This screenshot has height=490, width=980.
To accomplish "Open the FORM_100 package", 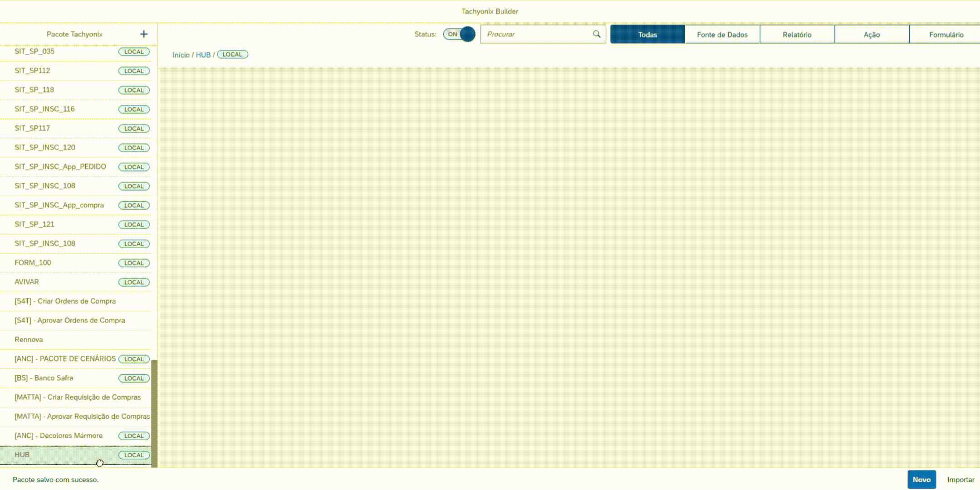I will pyautogui.click(x=33, y=263).
